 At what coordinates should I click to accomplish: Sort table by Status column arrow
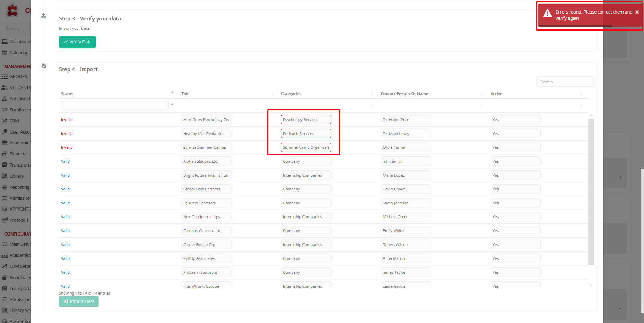pyautogui.click(x=172, y=93)
